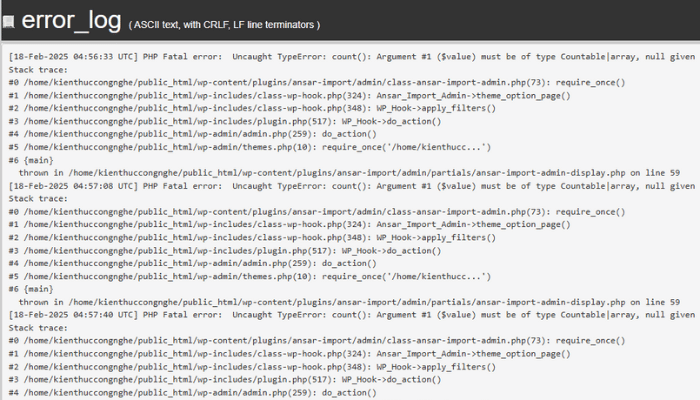
Task: Click the last "Stack trace:" line
Action: (38, 327)
